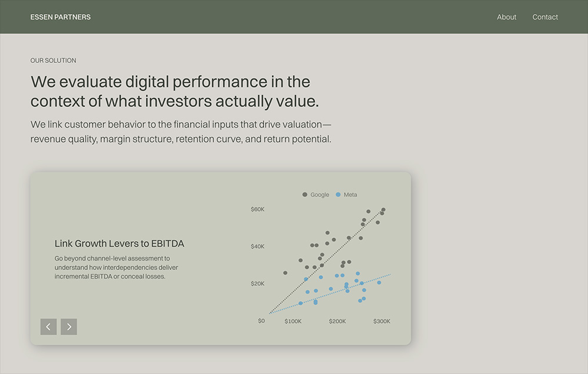Click the OUR SOLUTION section label

(54, 61)
